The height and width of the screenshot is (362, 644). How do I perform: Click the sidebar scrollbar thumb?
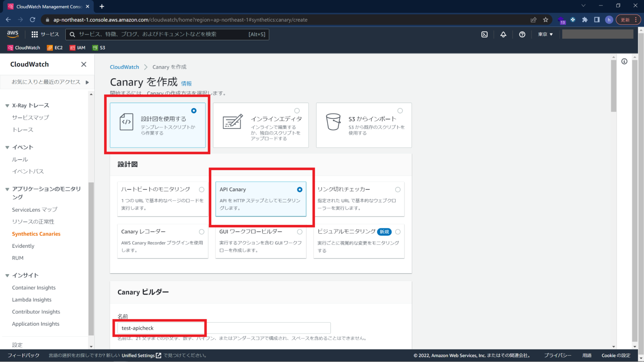point(91,259)
